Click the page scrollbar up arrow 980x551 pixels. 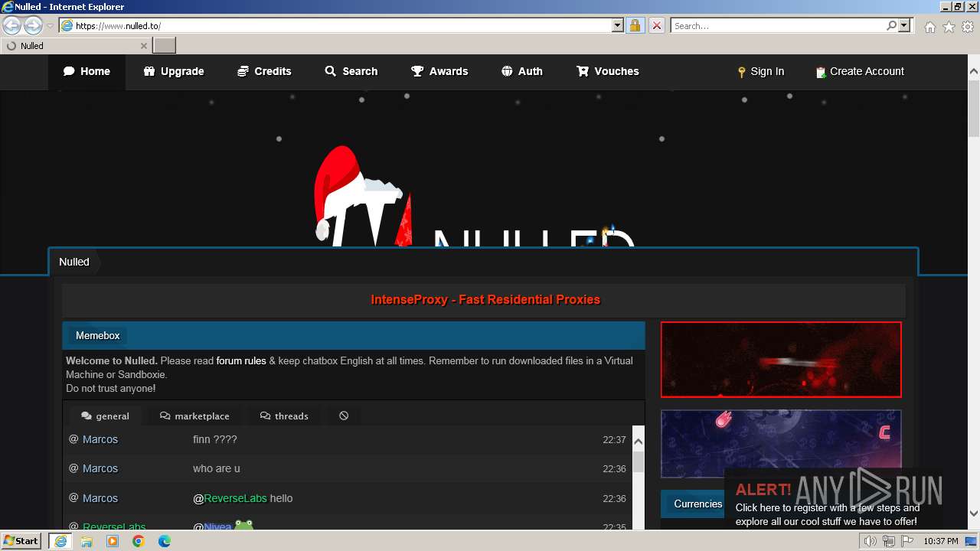(x=974, y=72)
